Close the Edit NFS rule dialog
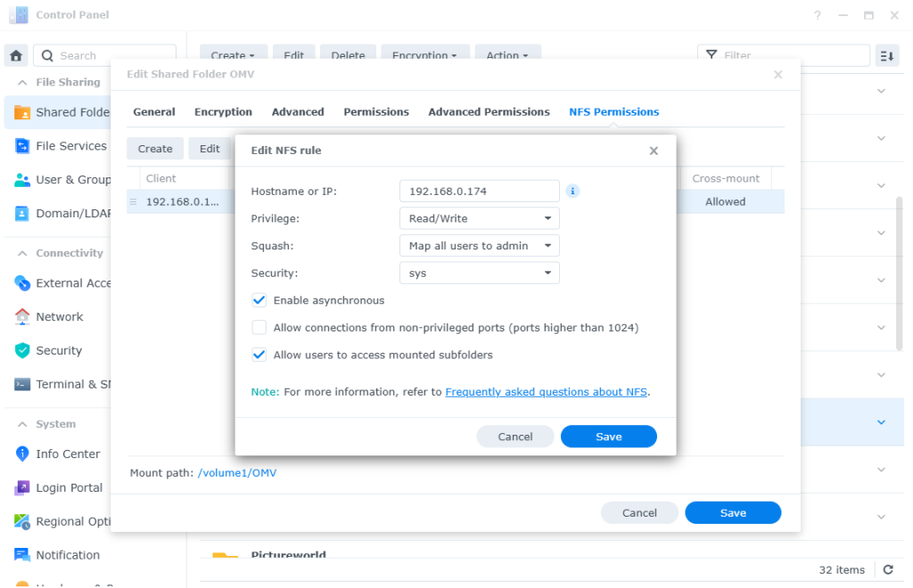The width and height of the screenshot is (913, 588). click(x=654, y=151)
